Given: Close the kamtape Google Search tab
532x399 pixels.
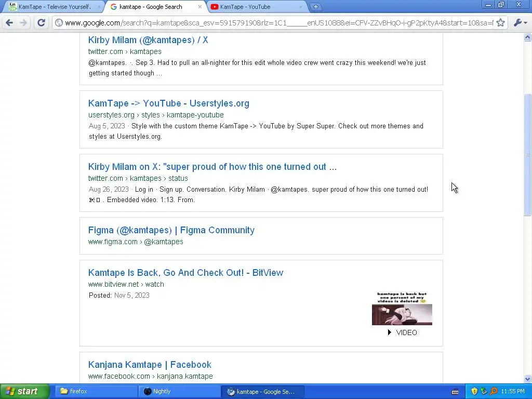Looking at the screenshot, I should click(200, 7).
